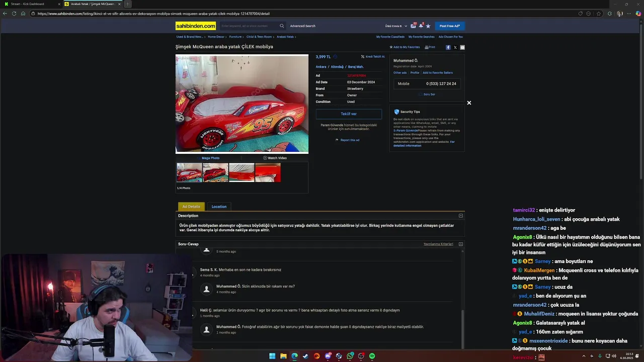The width and height of the screenshot is (644, 362).
Task: Open the notifications bell icon
Action: click(x=421, y=26)
